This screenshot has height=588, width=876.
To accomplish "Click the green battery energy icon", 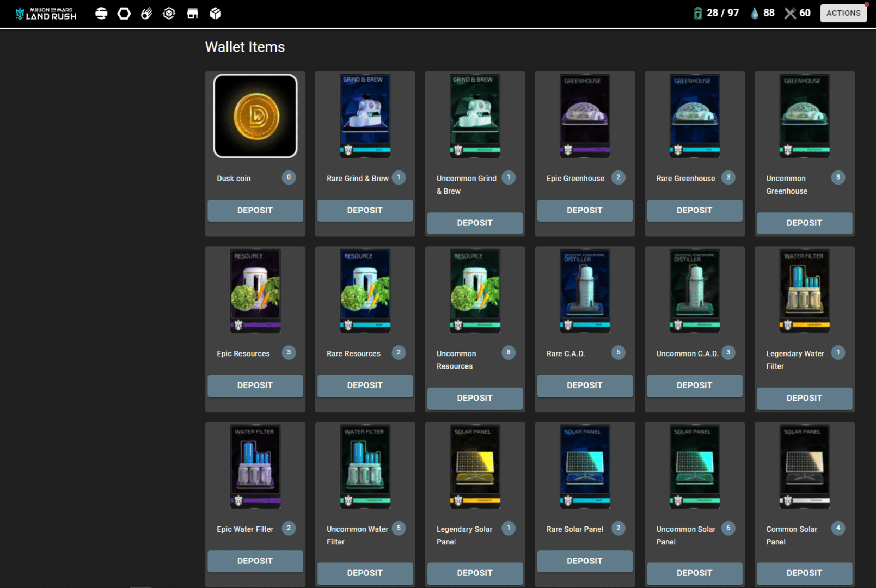I will [697, 13].
